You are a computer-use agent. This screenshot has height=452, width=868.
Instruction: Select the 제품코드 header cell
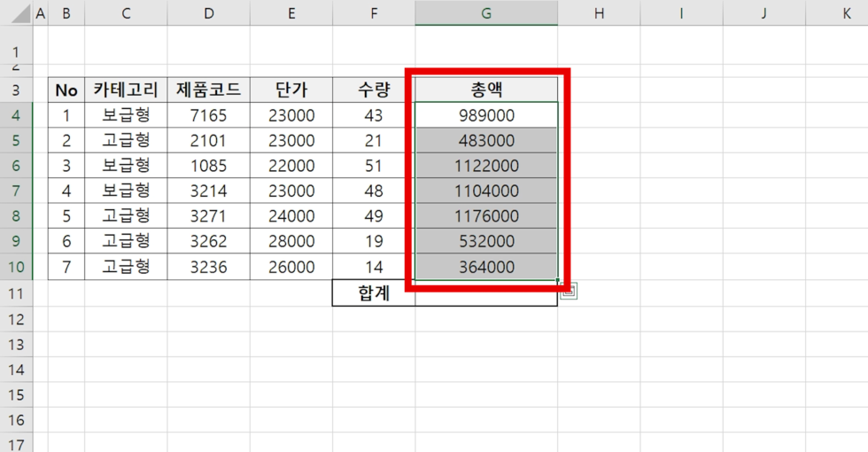(208, 90)
